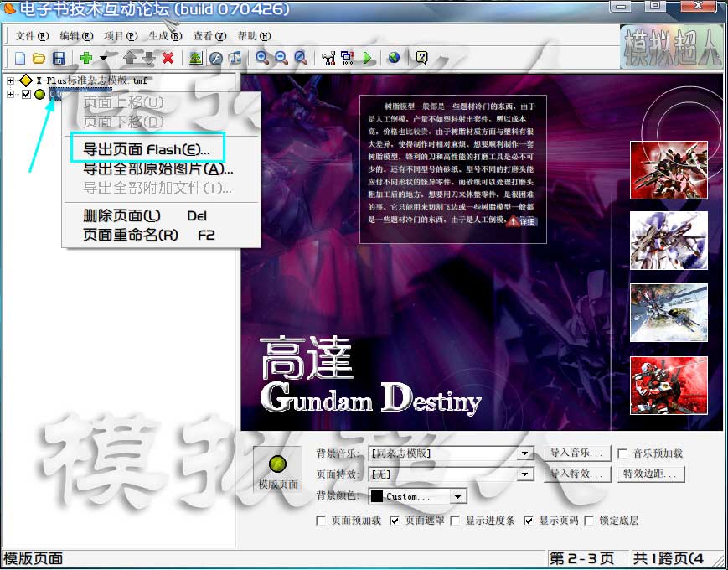
Task: Click the globe publish icon
Action: 395,58
